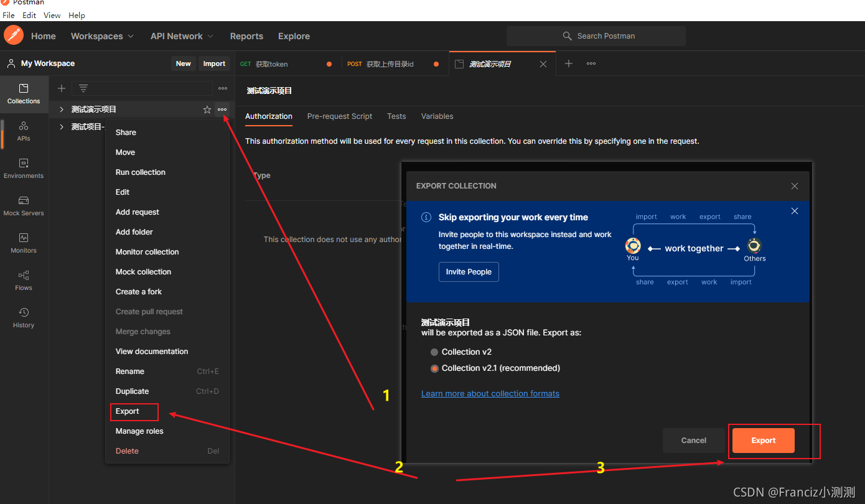Select Collection v2.1 recommended format
This screenshot has width=865, height=504.
[x=434, y=368]
